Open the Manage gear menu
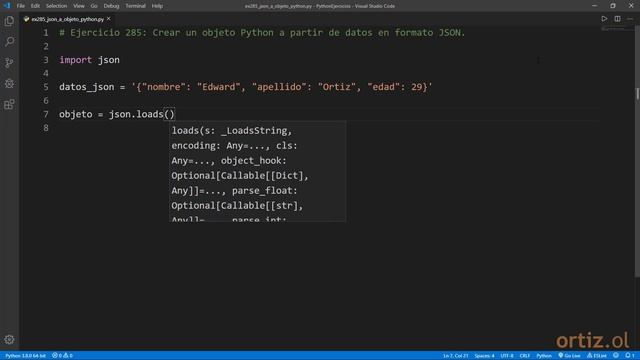 coord(9,340)
